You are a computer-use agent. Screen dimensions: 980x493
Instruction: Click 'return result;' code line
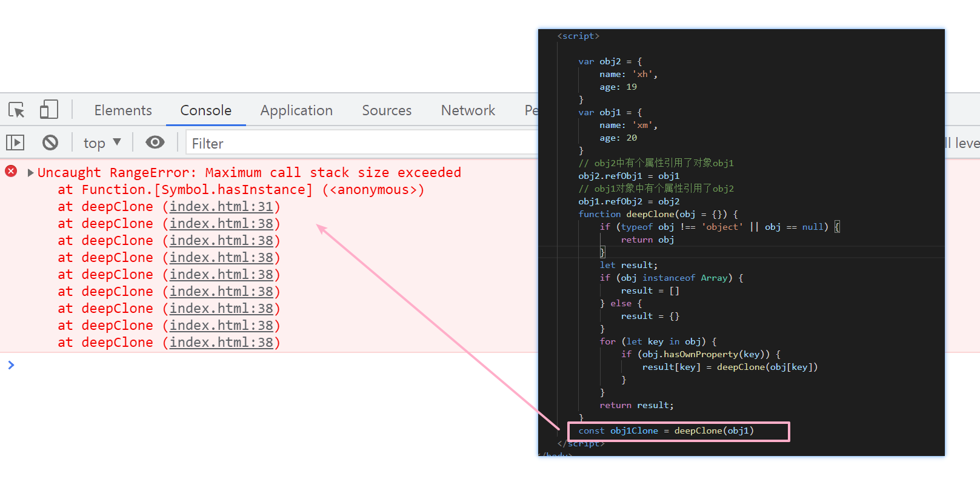[x=636, y=405]
